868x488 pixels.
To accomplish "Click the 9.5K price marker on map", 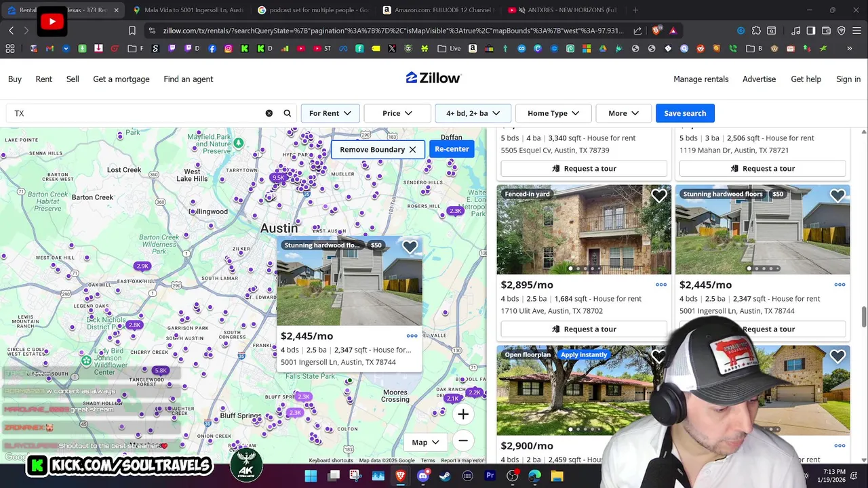I will click(278, 178).
